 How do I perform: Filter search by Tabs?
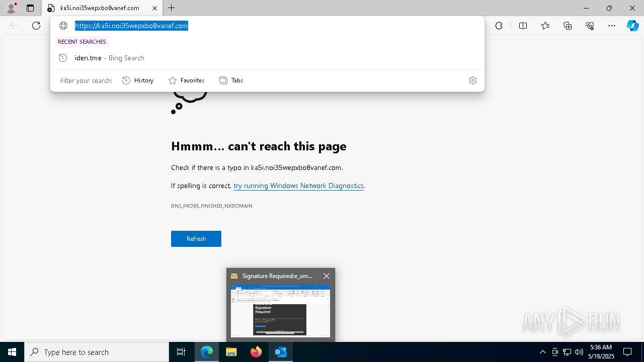click(231, 80)
